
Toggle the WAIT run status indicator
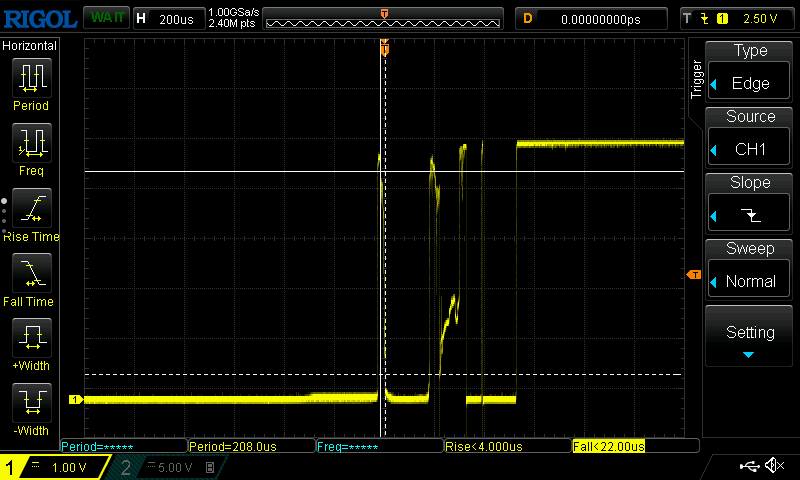coord(104,18)
